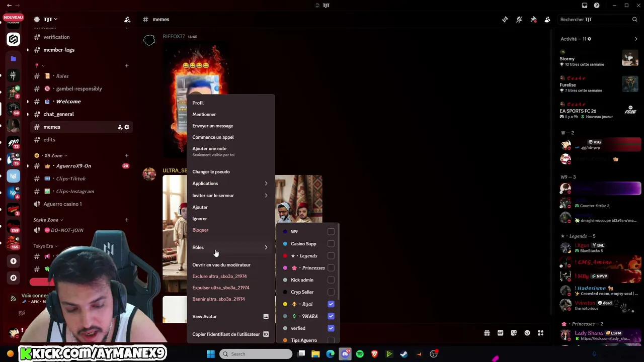Viewport: 644px width, 362px height.
Task: Click the Rechercher TJT search field
Action: 598,20
